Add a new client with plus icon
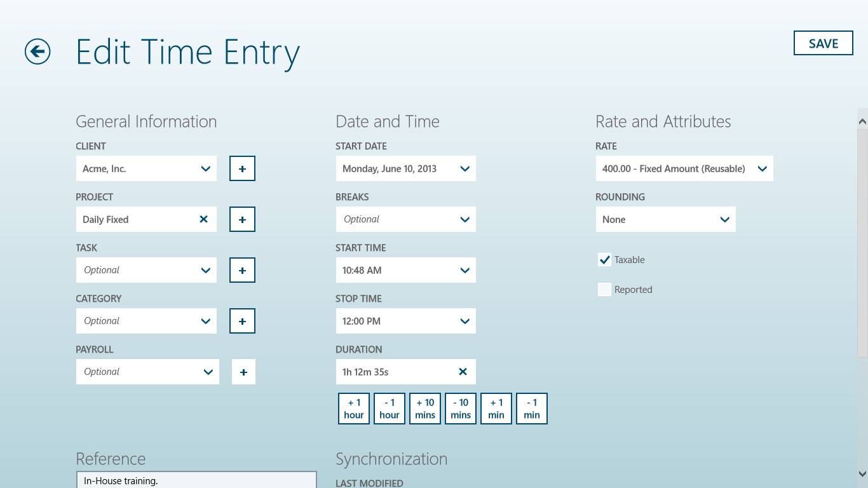868x488 pixels. [242, 169]
